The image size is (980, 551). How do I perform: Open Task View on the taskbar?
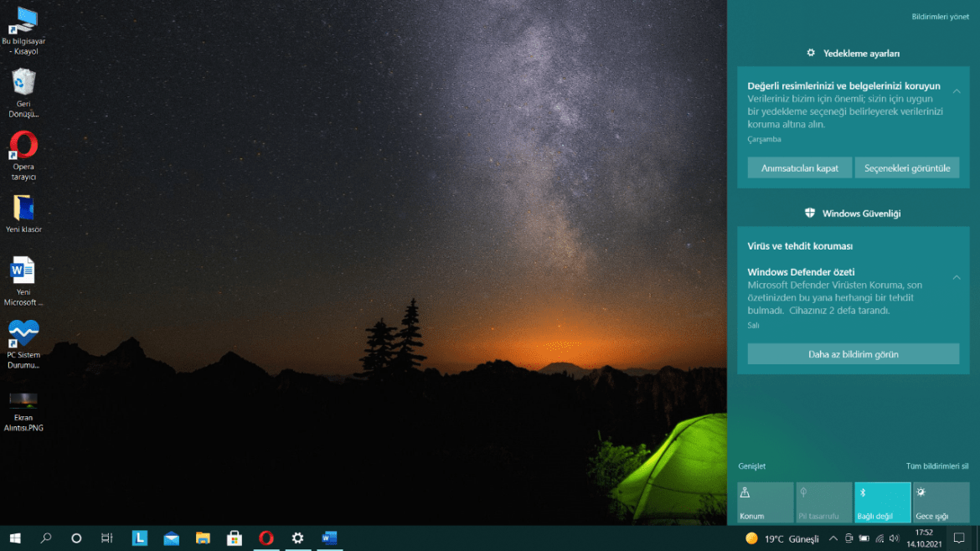(x=107, y=538)
